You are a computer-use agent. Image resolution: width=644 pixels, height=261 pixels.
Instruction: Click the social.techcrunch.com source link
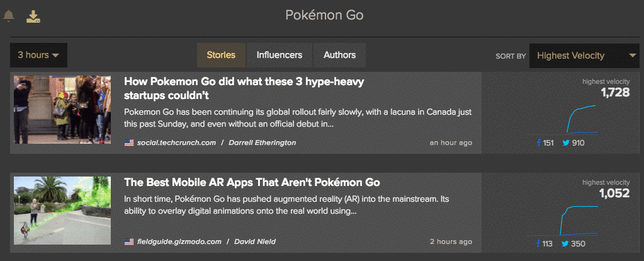click(177, 142)
